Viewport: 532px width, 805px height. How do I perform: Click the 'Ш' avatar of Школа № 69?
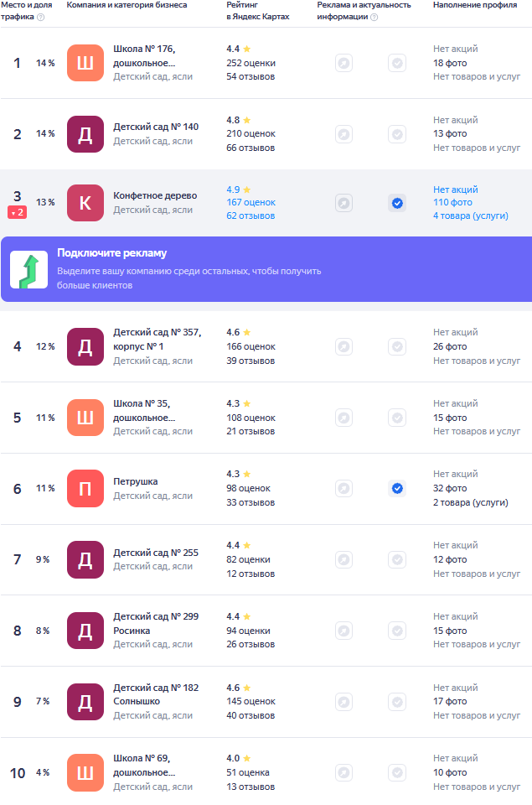85,772
